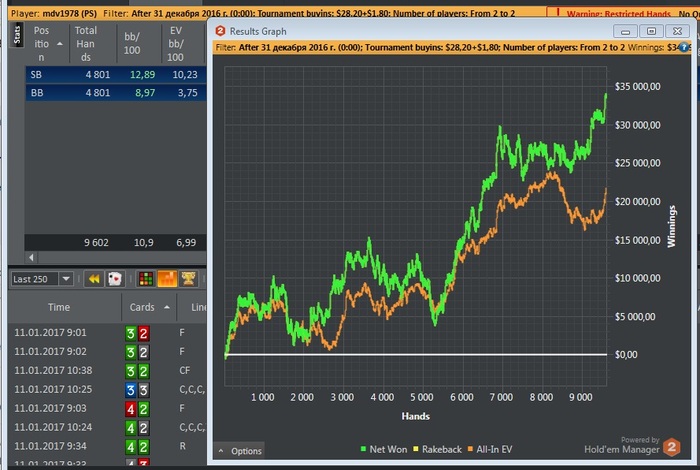This screenshot has width=700, height=470.
Task: Click the green Net Won legend square
Action: click(363, 449)
